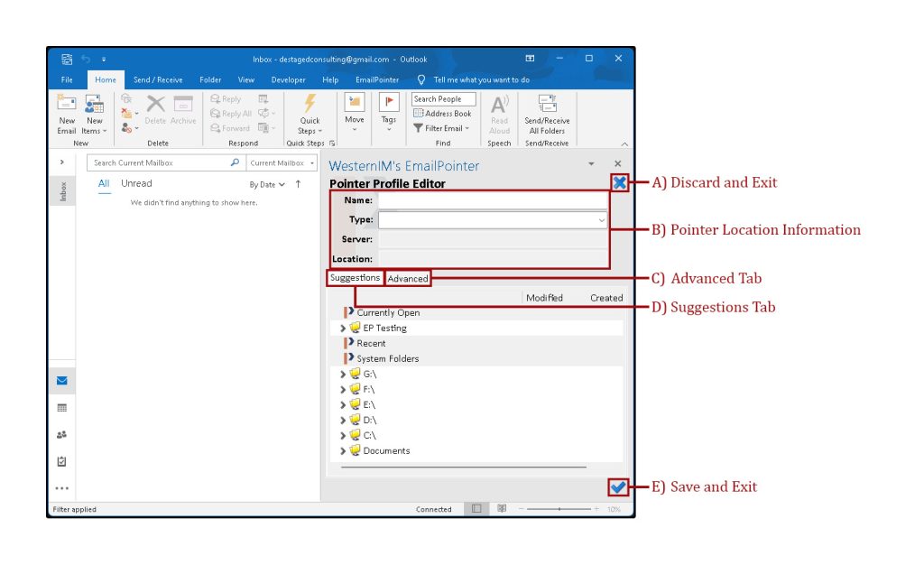Open the Address Book
This screenshot has width=924, height=565.
[x=443, y=114]
